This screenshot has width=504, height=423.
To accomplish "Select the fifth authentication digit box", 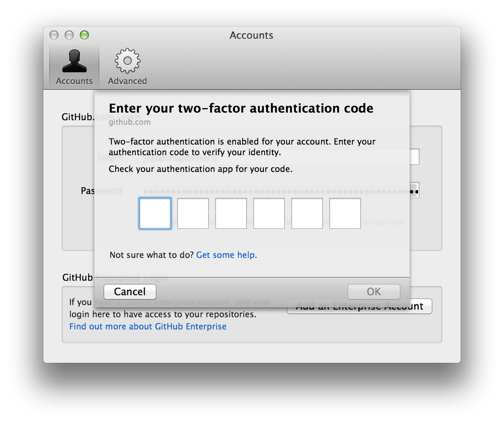I will pos(307,213).
